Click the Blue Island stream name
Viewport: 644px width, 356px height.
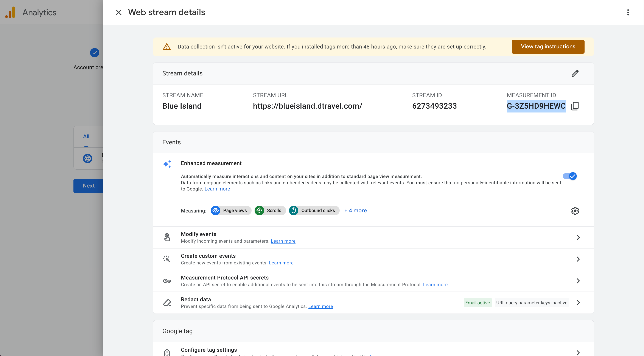pos(182,106)
